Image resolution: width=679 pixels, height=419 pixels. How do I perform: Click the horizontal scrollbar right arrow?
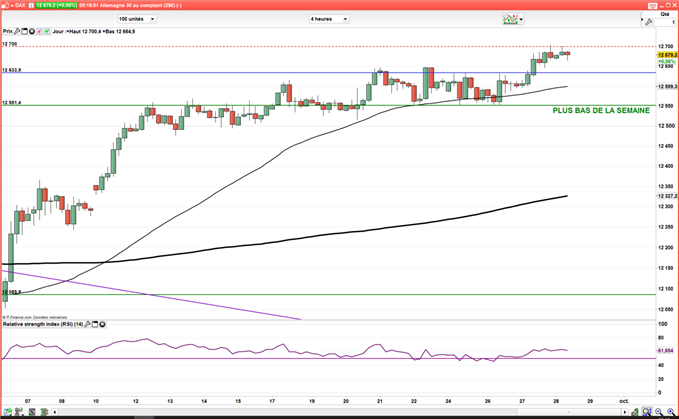pos(624,412)
